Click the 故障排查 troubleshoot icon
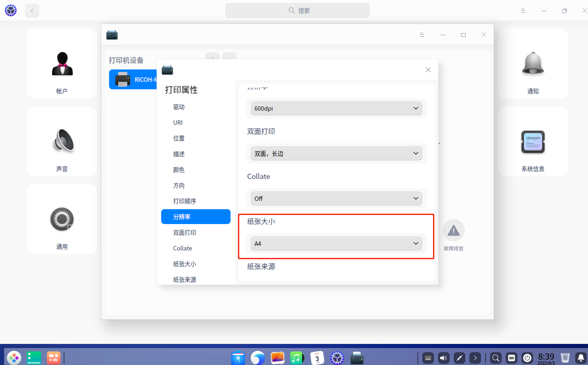 [x=453, y=230]
